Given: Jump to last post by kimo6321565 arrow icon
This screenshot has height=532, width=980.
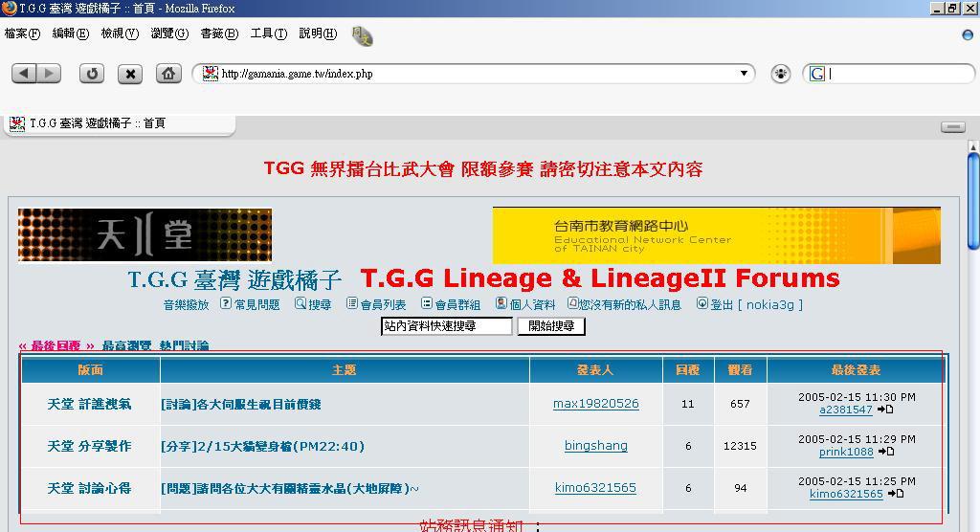Looking at the screenshot, I should click(896, 493).
